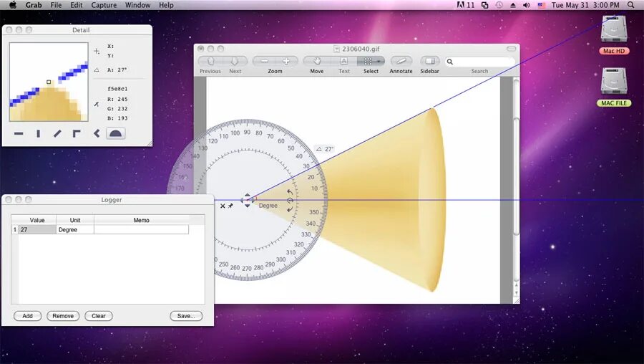The image size is (644, 364).
Task: Select the Mac HD drive icon
Action: [x=614, y=29]
